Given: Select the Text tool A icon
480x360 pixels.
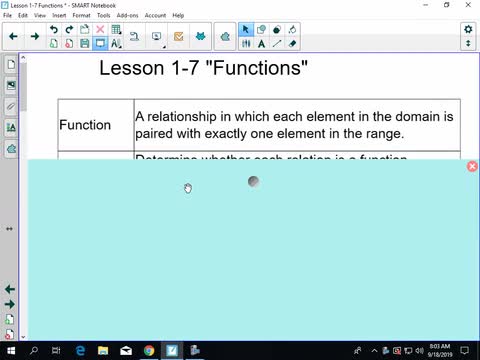Looking at the screenshot, I should point(262,43).
